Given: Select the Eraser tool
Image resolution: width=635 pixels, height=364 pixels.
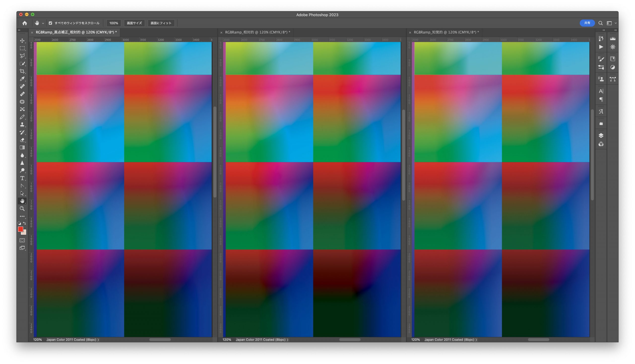Looking at the screenshot, I should 22,140.
